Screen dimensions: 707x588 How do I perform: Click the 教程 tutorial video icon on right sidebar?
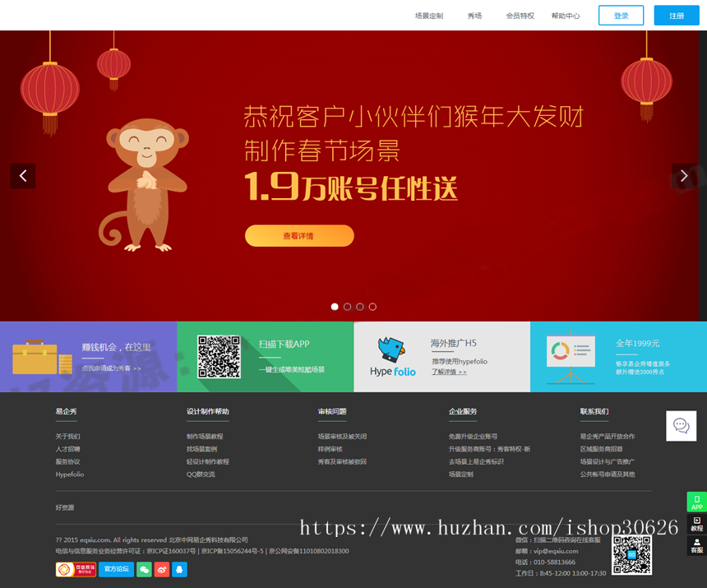[x=695, y=525]
